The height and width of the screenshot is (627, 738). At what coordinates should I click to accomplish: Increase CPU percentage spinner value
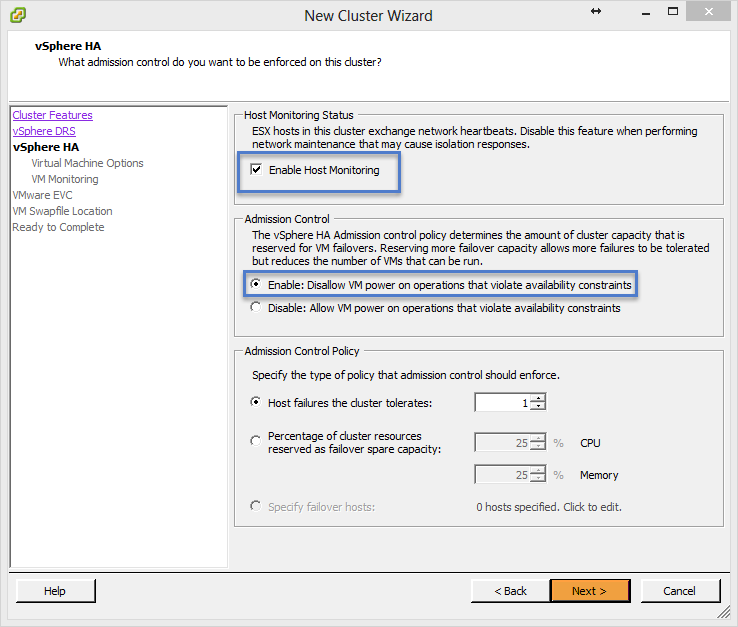(x=538, y=439)
